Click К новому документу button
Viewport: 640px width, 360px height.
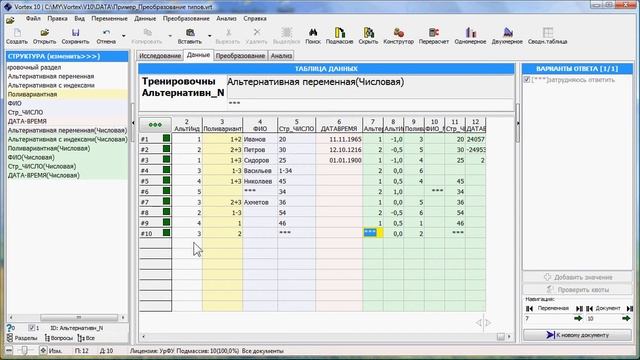(x=577, y=335)
